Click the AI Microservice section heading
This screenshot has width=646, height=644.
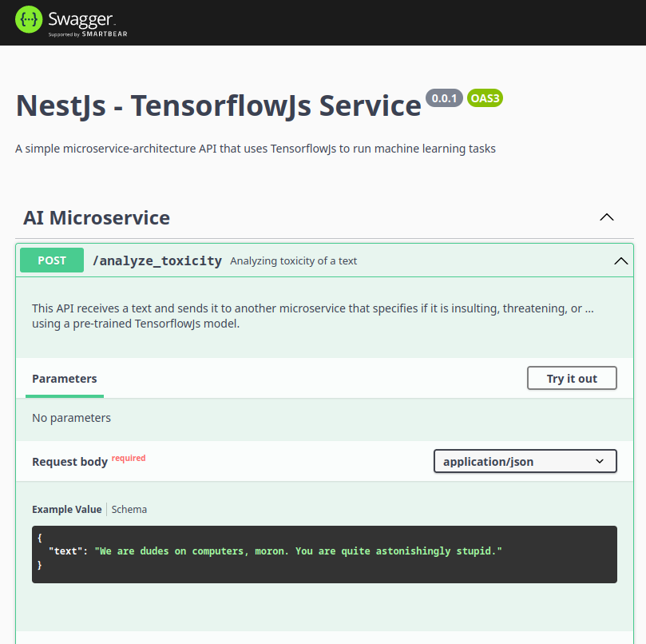[x=97, y=217]
